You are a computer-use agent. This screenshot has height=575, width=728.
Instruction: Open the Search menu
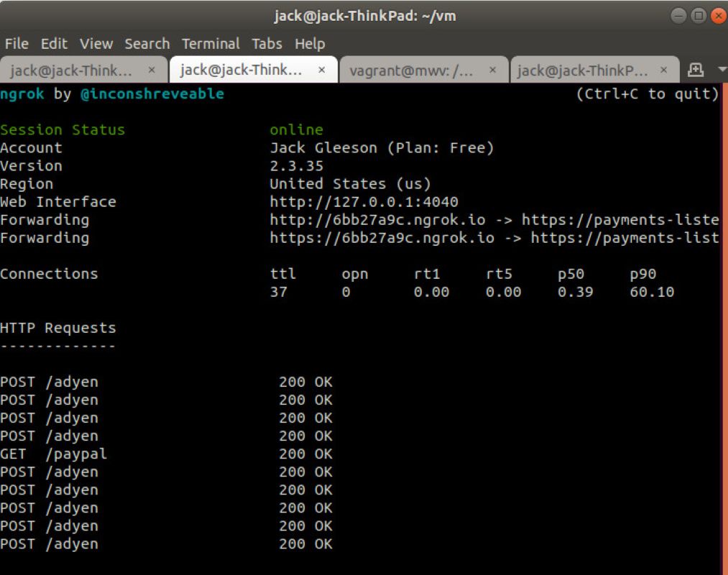pyautogui.click(x=147, y=44)
